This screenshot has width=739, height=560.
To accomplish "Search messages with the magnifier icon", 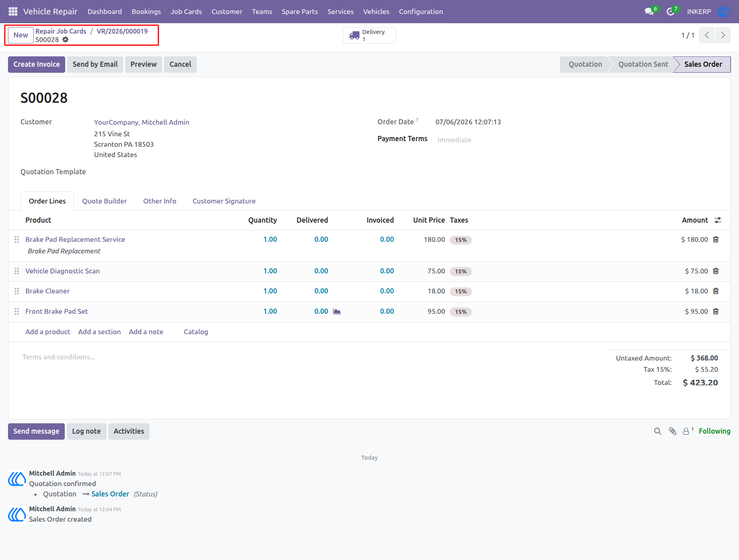I will point(657,431).
